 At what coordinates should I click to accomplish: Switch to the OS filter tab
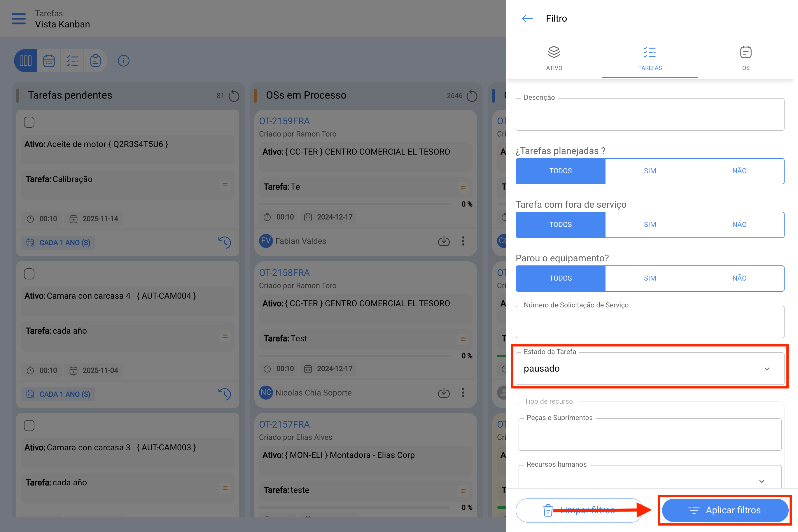point(746,58)
